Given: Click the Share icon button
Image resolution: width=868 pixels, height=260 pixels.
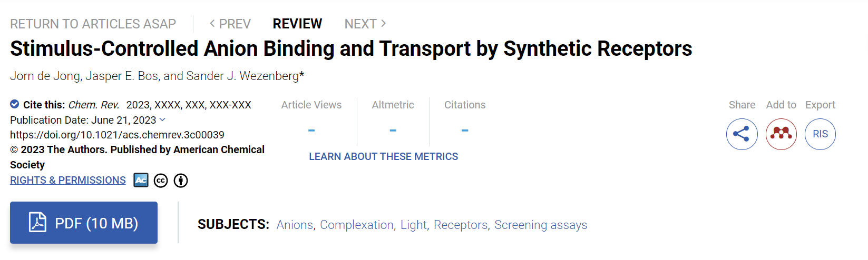Looking at the screenshot, I should pos(742,134).
